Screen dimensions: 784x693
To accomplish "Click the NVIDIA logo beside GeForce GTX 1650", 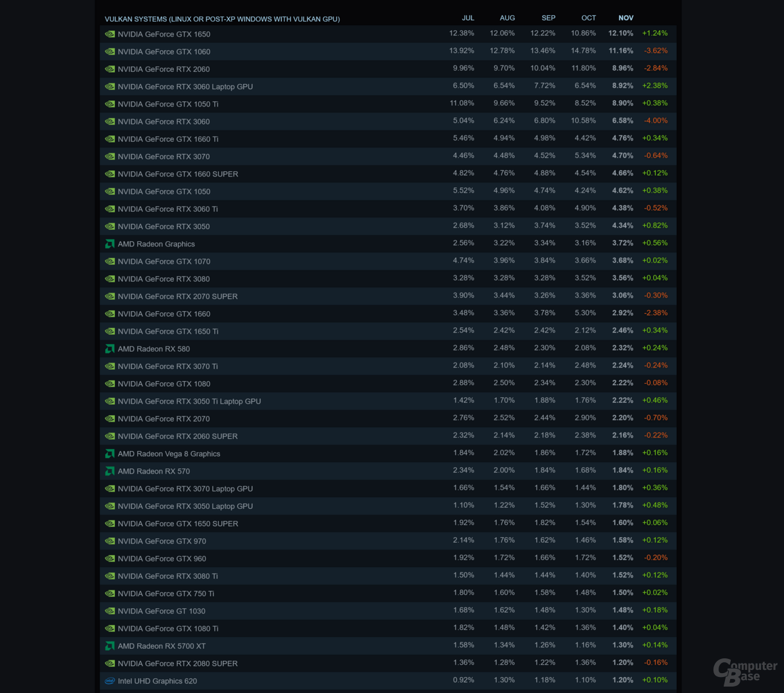I will point(110,35).
